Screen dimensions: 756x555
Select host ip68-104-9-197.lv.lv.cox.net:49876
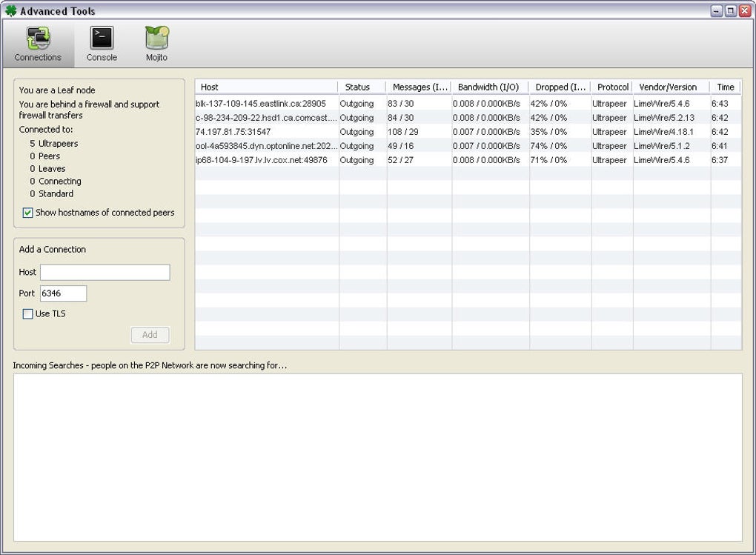click(x=262, y=160)
